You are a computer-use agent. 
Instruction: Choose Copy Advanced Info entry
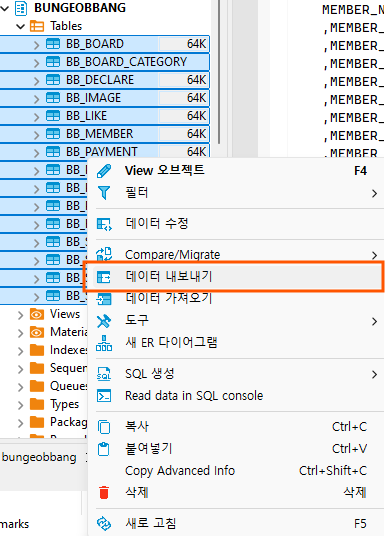(x=236, y=471)
